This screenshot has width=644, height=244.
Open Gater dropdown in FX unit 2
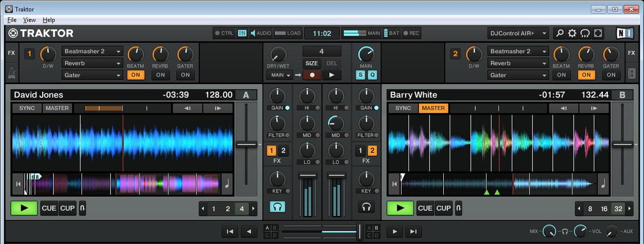518,75
